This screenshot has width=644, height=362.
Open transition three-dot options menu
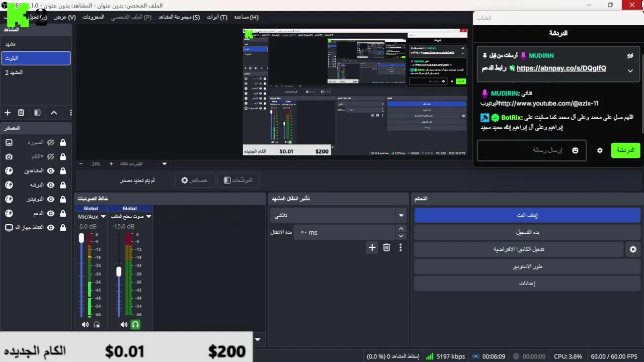(x=400, y=247)
